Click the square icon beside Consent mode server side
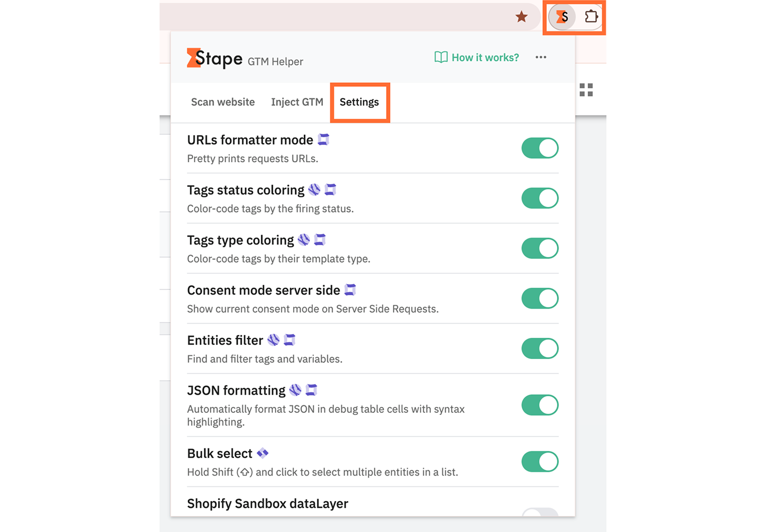Viewport: 766px width, 532px height. click(x=350, y=289)
